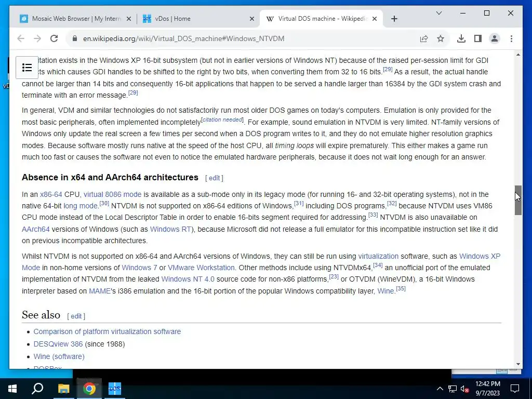Open the taskbar clock showing 12:42 PM
This screenshot has width=532, height=399.
[x=487, y=389]
